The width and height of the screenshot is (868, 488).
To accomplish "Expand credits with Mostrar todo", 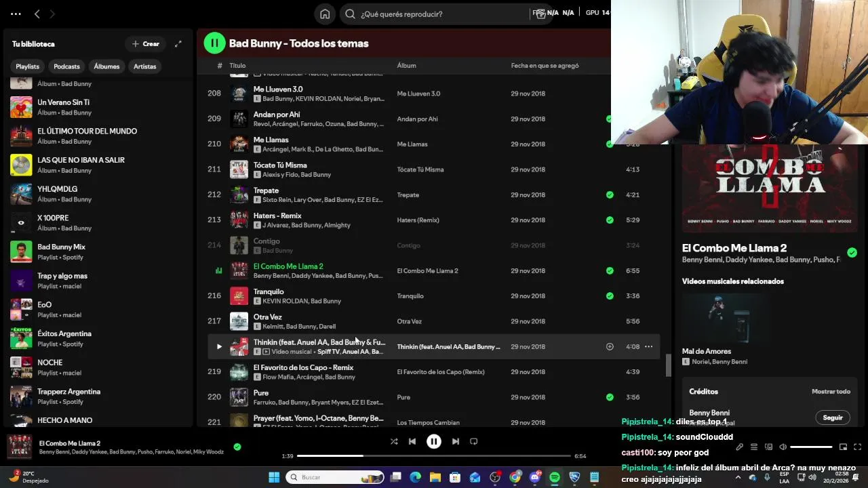I will click(x=831, y=391).
